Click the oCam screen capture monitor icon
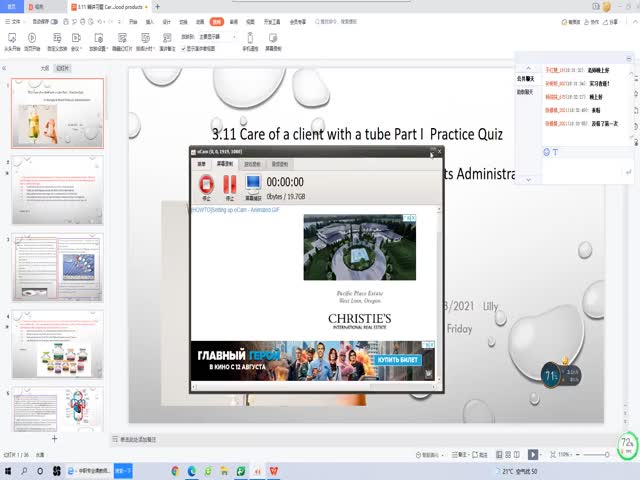Screen dimensions: 640x480 [254, 184]
